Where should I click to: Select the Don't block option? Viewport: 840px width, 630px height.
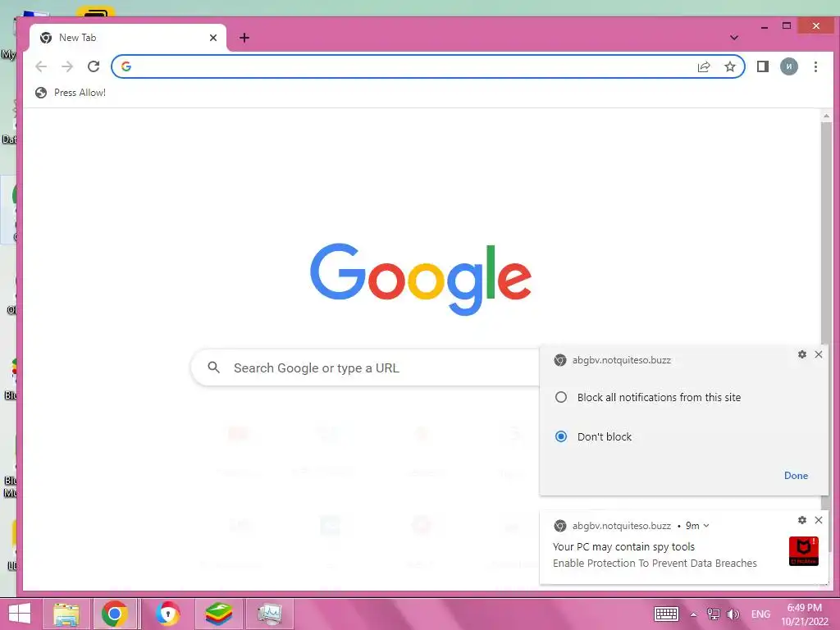pyautogui.click(x=593, y=436)
